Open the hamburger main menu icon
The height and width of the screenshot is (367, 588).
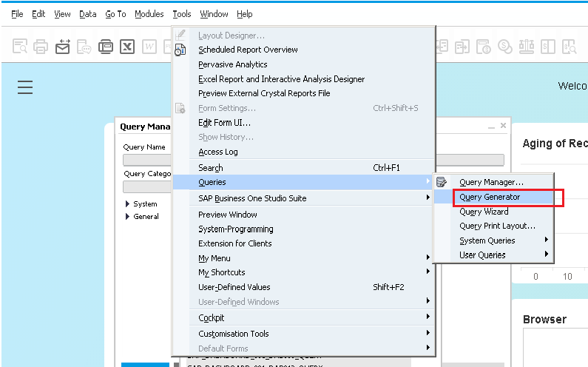tap(25, 87)
